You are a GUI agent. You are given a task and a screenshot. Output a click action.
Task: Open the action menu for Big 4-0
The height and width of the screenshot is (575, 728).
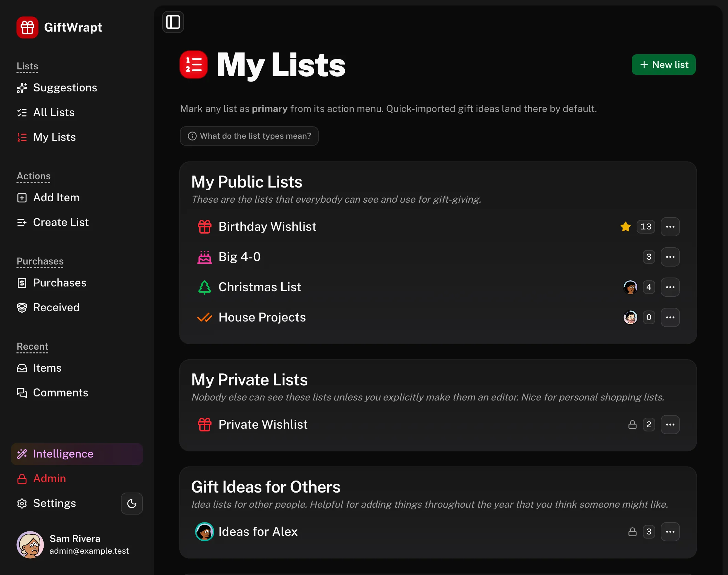670,257
